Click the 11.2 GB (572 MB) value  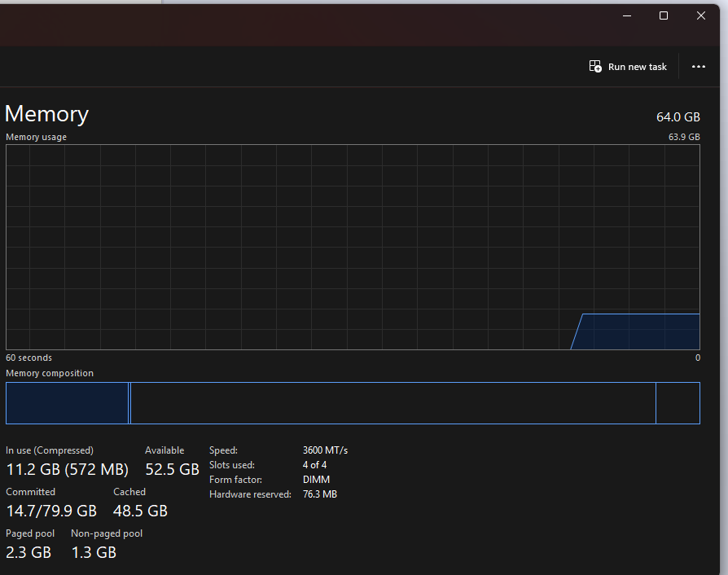pyautogui.click(x=68, y=470)
